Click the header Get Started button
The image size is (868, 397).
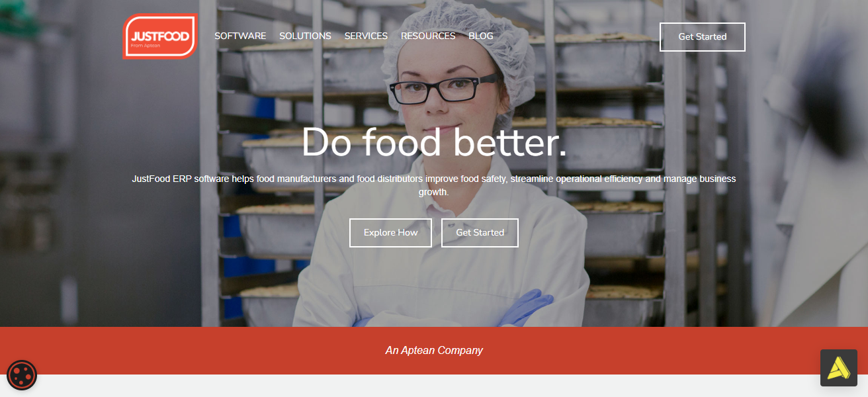tap(703, 37)
